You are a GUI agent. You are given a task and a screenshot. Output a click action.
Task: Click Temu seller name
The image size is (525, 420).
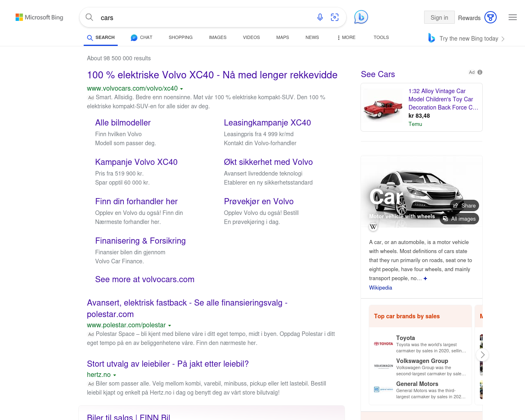(x=415, y=124)
